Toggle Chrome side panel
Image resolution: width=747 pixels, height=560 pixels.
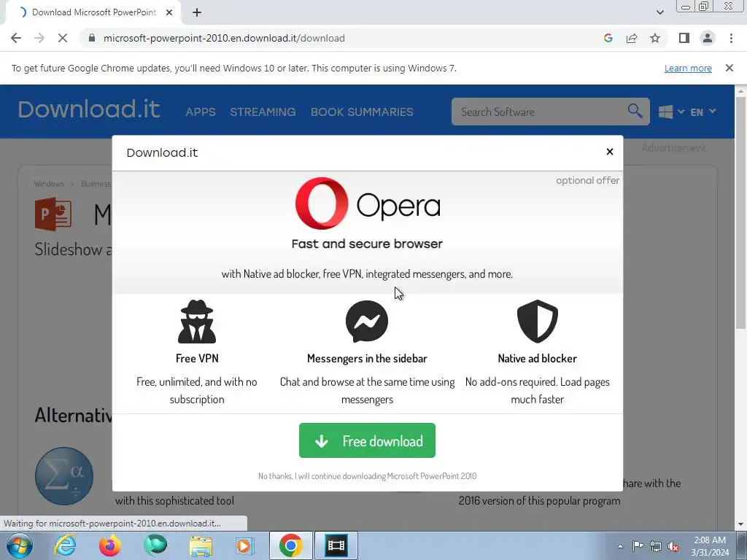coord(684,38)
